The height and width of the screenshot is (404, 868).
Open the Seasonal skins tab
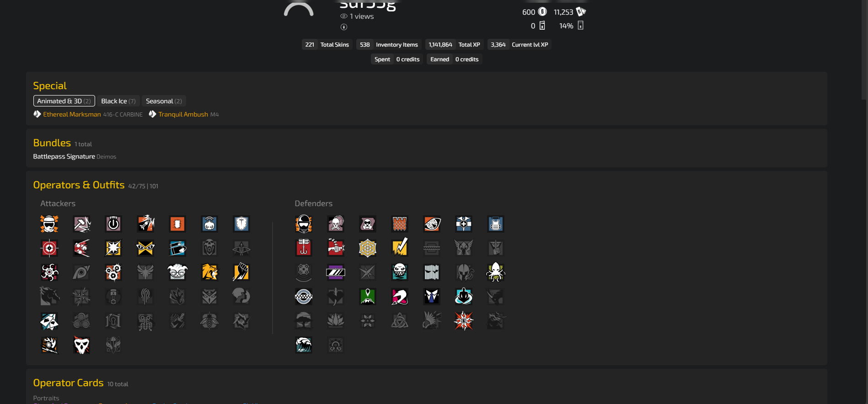point(164,101)
